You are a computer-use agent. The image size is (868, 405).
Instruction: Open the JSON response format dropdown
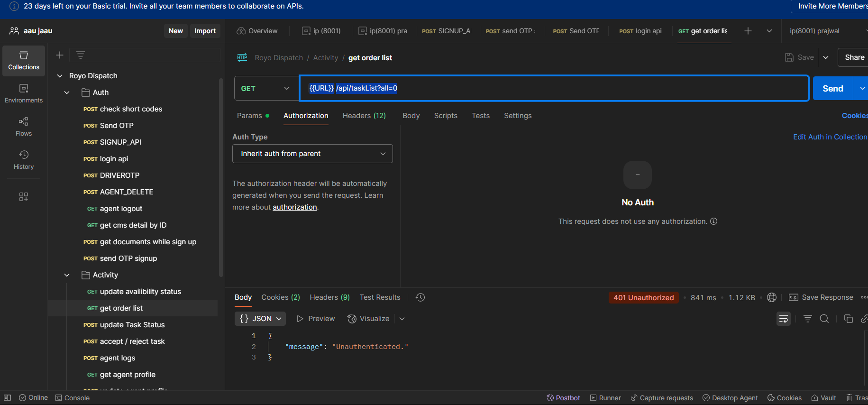[260, 319]
